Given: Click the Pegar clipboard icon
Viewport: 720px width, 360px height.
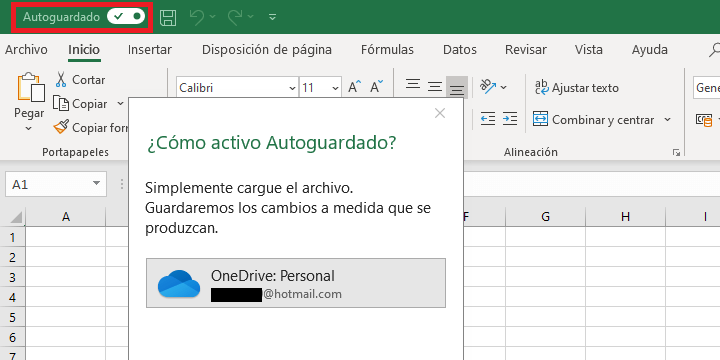Looking at the screenshot, I should pos(30,87).
